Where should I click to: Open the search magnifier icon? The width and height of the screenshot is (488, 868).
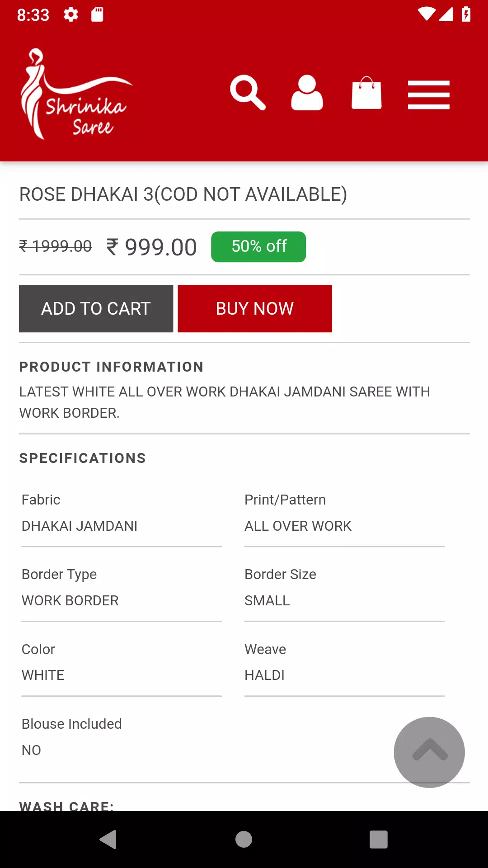(x=248, y=93)
